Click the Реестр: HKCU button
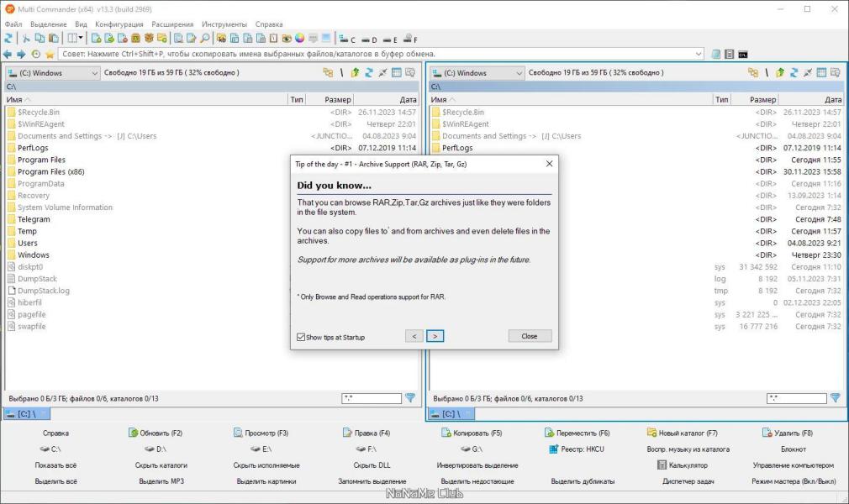This screenshot has width=849, height=504. point(577,449)
